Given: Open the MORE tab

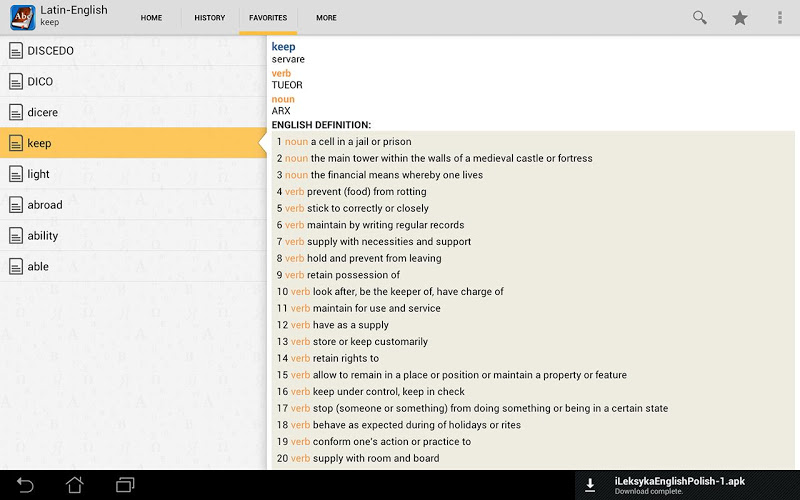Looking at the screenshot, I should [x=326, y=18].
